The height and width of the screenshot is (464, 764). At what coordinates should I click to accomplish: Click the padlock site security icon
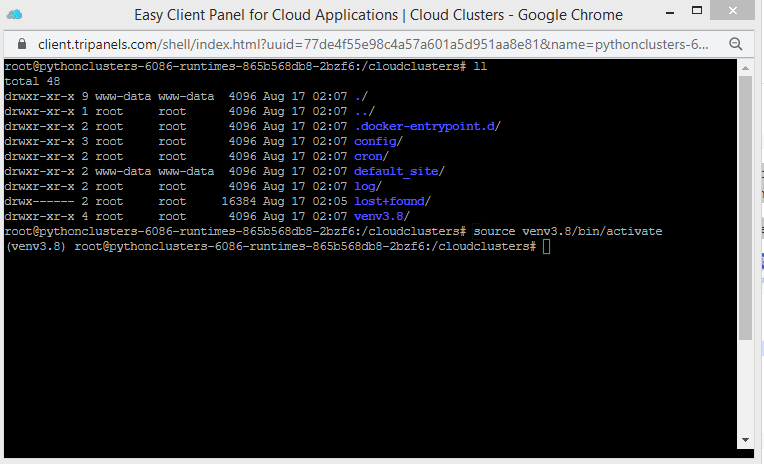[x=20, y=45]
